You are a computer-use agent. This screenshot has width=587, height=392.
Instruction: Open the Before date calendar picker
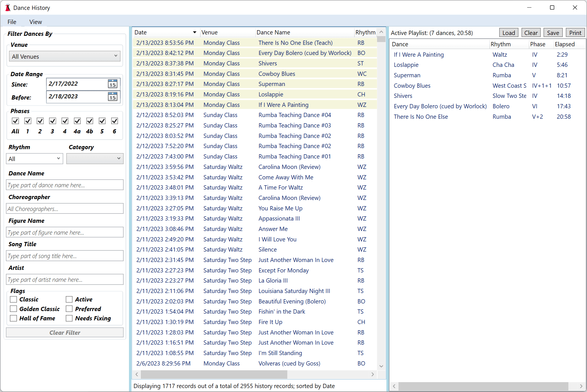pos(113,97)
